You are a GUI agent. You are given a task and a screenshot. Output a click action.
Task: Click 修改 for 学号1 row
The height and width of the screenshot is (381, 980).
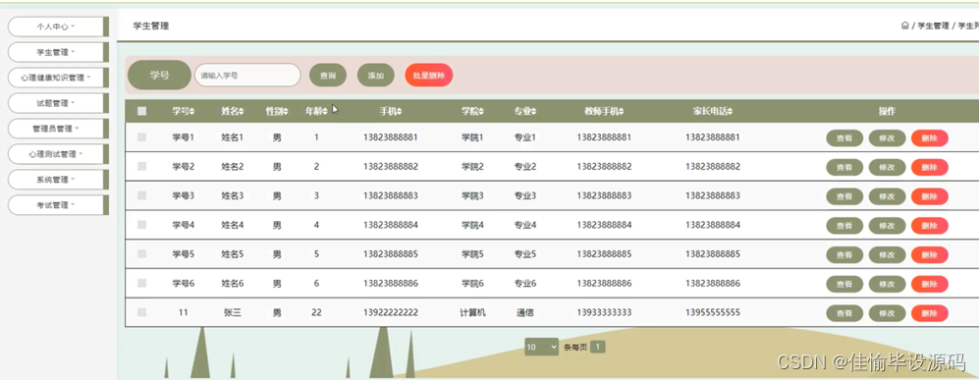(887, 138)
